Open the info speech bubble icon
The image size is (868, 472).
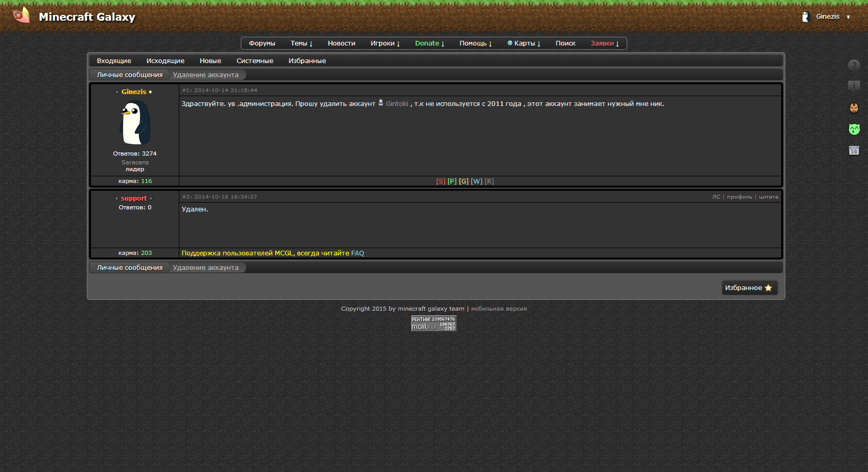coord(854,86)
